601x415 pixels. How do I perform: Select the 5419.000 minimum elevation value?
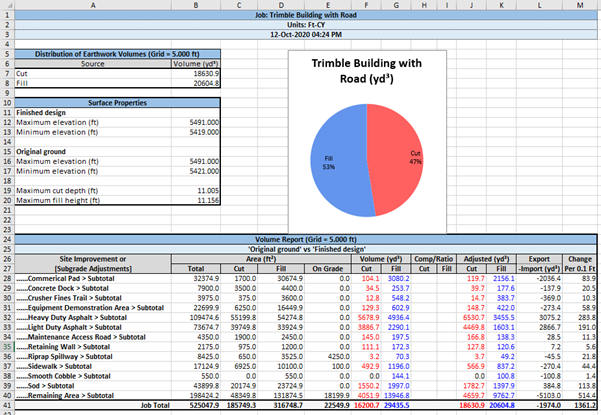point(196,132)
